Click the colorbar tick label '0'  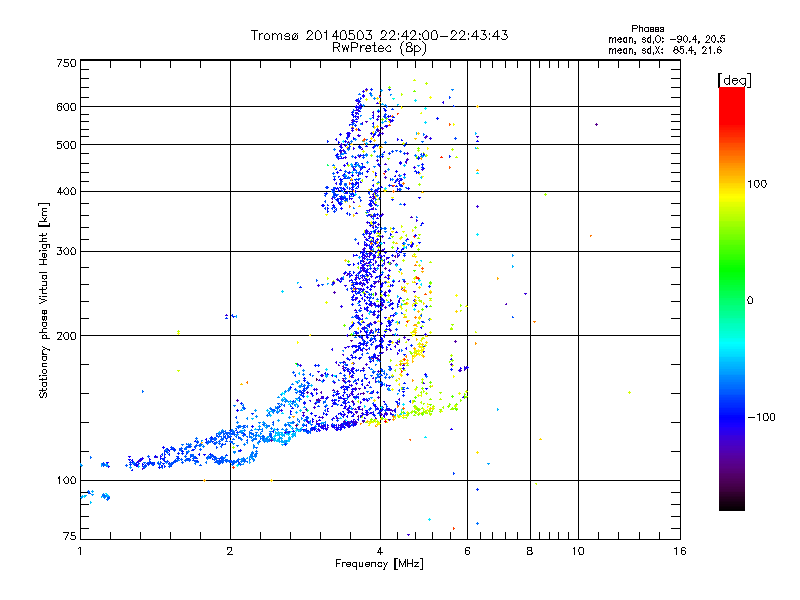pyautogui.click(x=750, y=301)
